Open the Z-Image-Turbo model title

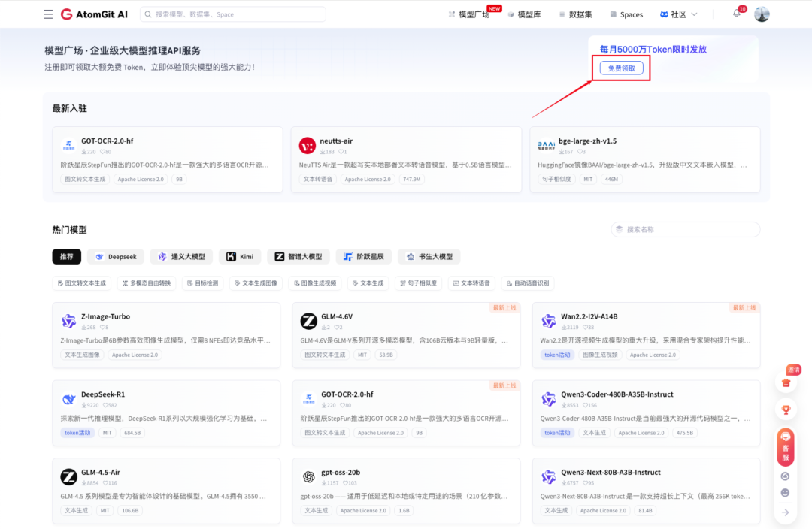(106, 316)
